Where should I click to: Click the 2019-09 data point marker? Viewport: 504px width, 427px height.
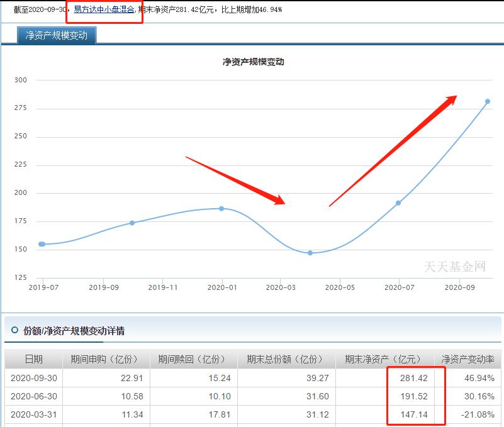pyautogui.click(x=132, y=223)
